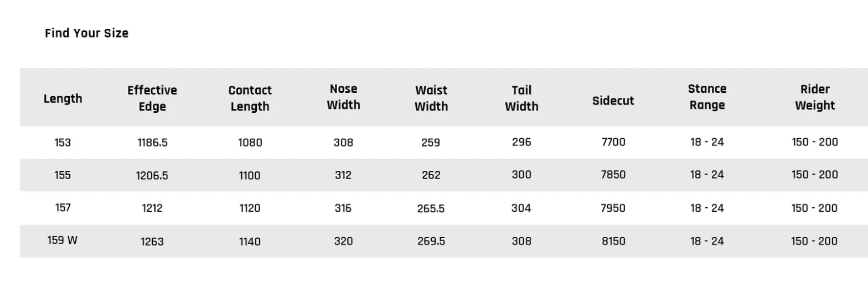Select the Sidecut column header

[613, 101]
